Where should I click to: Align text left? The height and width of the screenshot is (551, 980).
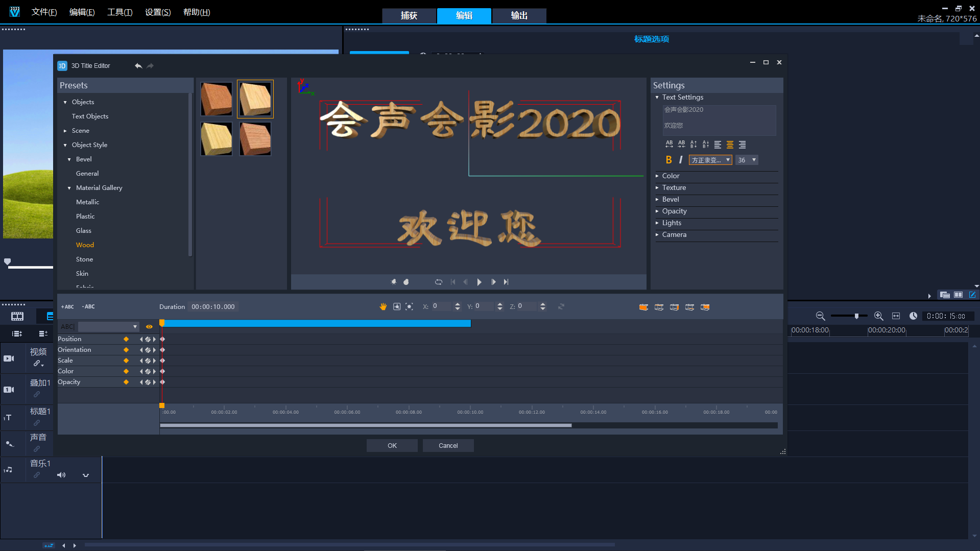(x=718, y=145)
